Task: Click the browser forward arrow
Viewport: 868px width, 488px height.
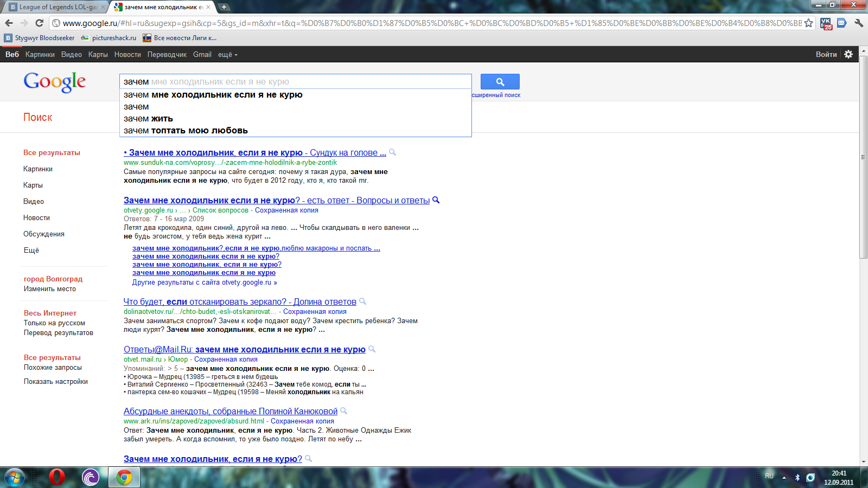Action: pyautogui.click(x=24, y=23)
